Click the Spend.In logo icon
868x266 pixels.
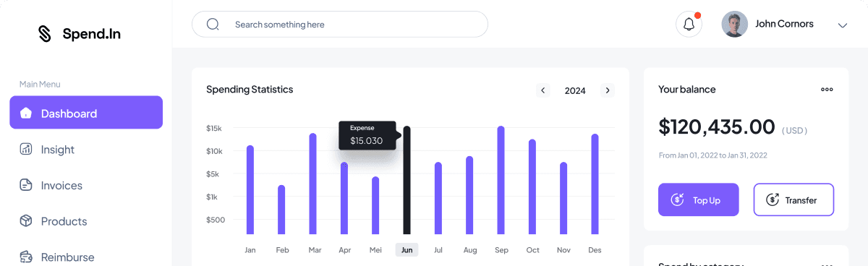45,34
